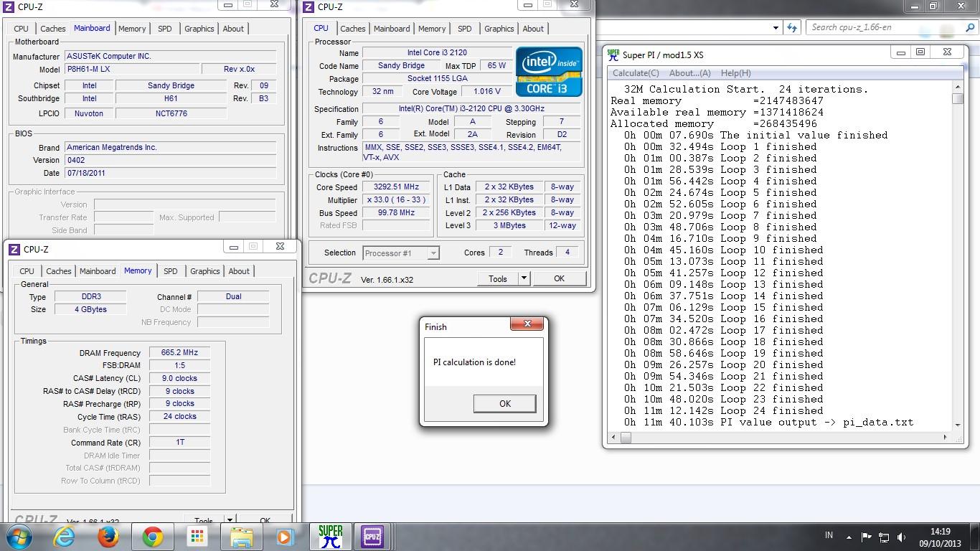Viewport: 980px width, 551px height.
Task: Open Calculate(C) menu in Super PI
Action: coord(636,73)
